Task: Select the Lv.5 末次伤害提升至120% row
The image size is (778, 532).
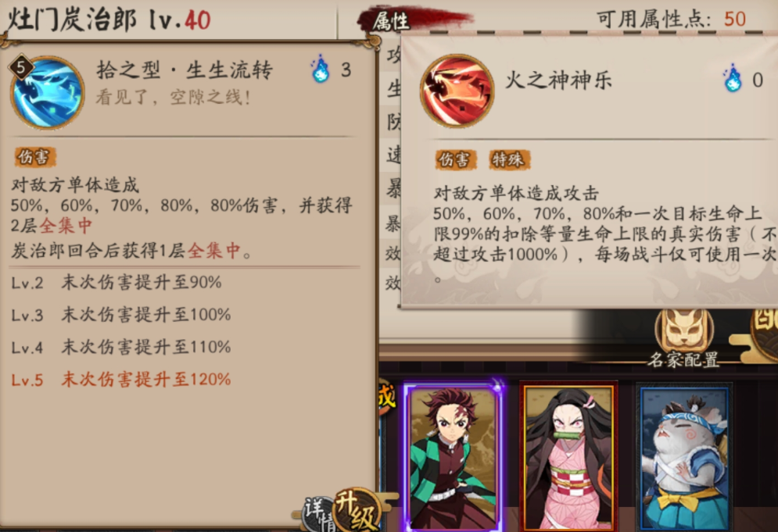Action: (x=121, y=380)
